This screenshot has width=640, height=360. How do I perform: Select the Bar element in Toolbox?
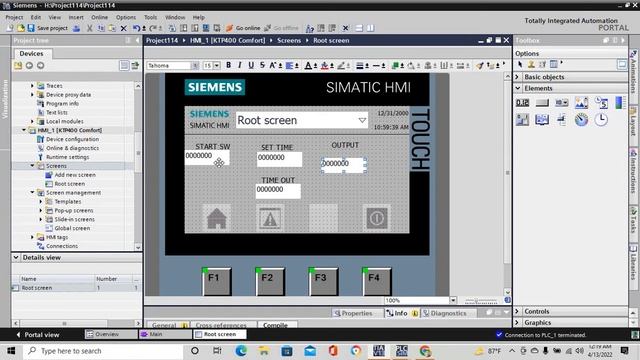pyautogui.click(x=620, y=102)
